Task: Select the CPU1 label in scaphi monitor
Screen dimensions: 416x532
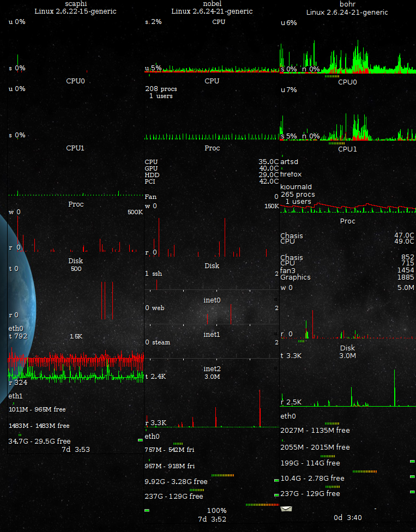Action: tap(75, 148)
